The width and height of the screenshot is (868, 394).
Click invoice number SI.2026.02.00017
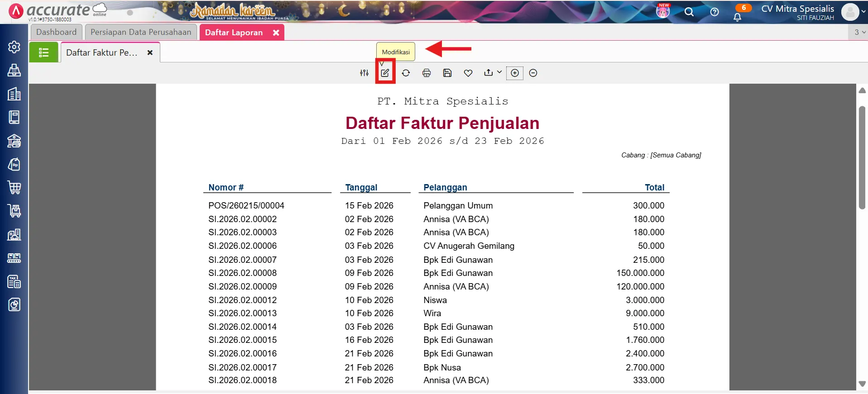pyautogui.click(x=243, y=367)
